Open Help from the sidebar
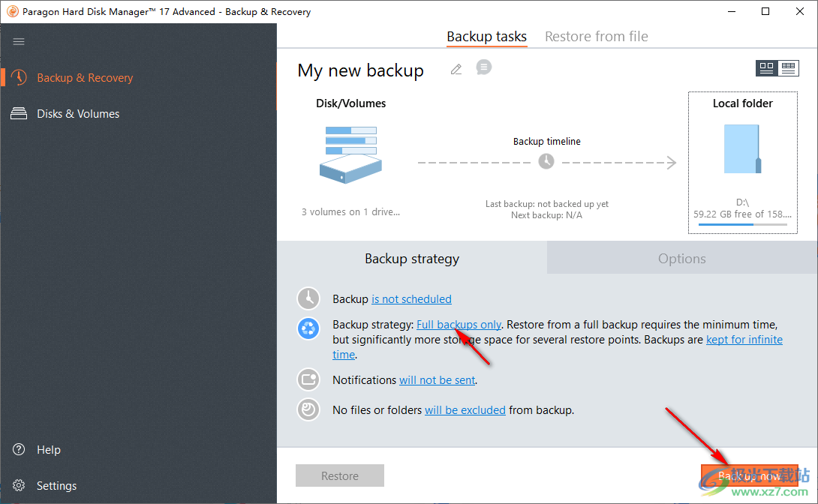The width and height of the screenshot is (818, 504). pos(49,450)
